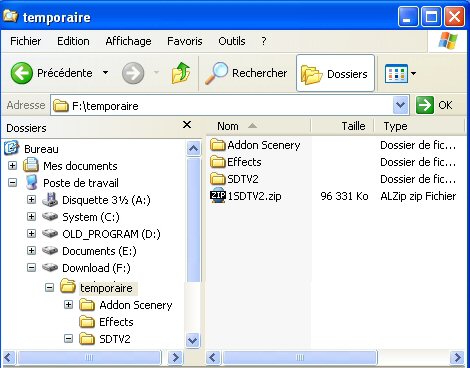
Task: Sort by Nom column header
Action: pos(258,126)
